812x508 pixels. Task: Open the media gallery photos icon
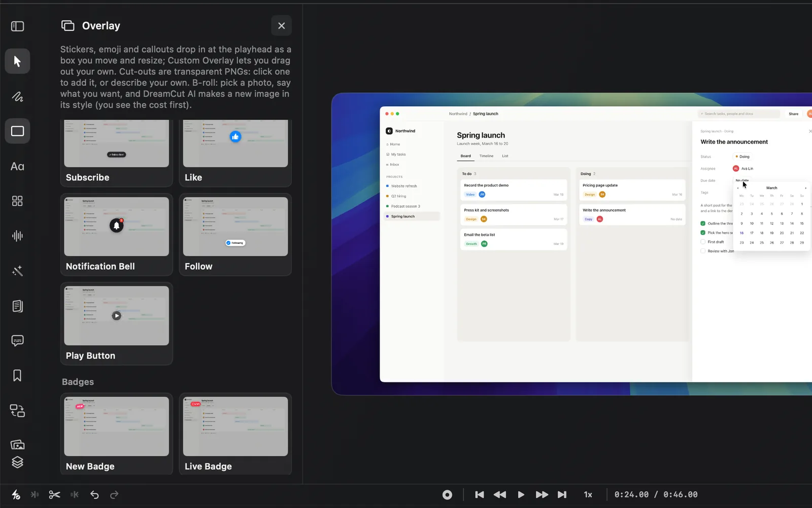tap(17, 444)
